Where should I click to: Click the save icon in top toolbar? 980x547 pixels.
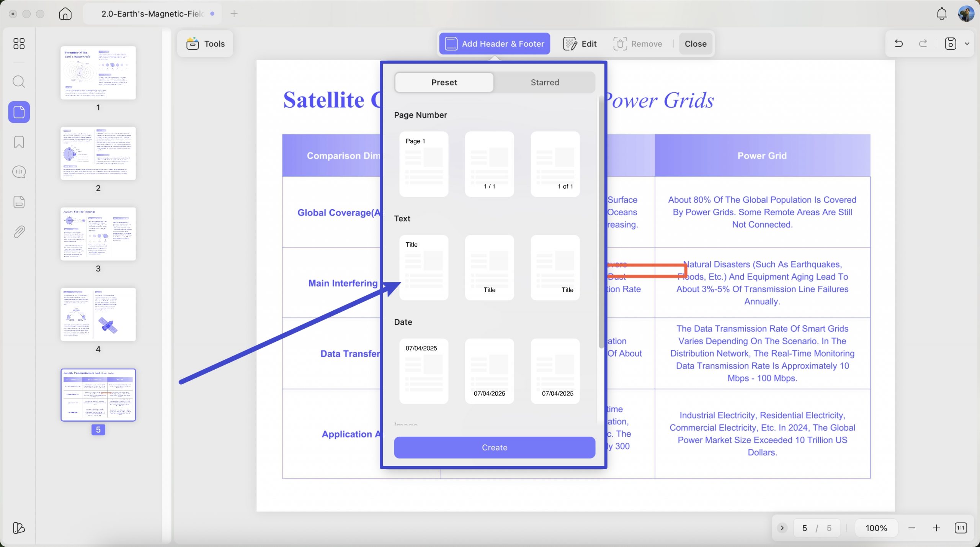pyautogui.click(x=950, y=44)
